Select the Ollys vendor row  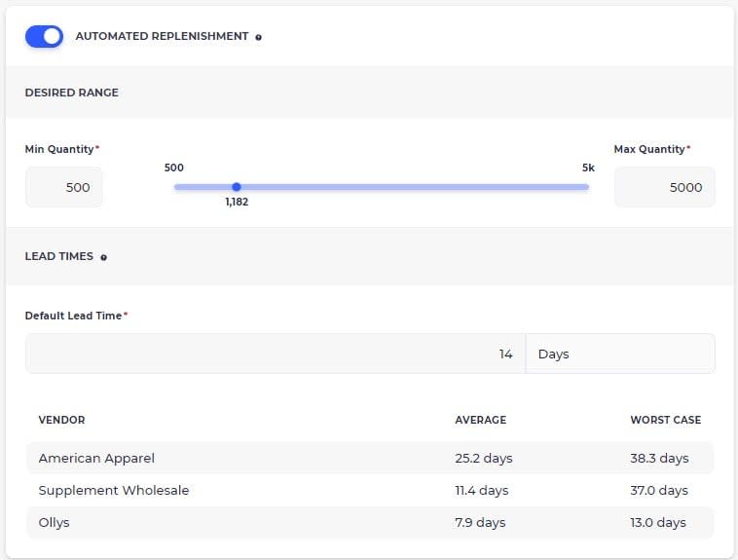370,522
